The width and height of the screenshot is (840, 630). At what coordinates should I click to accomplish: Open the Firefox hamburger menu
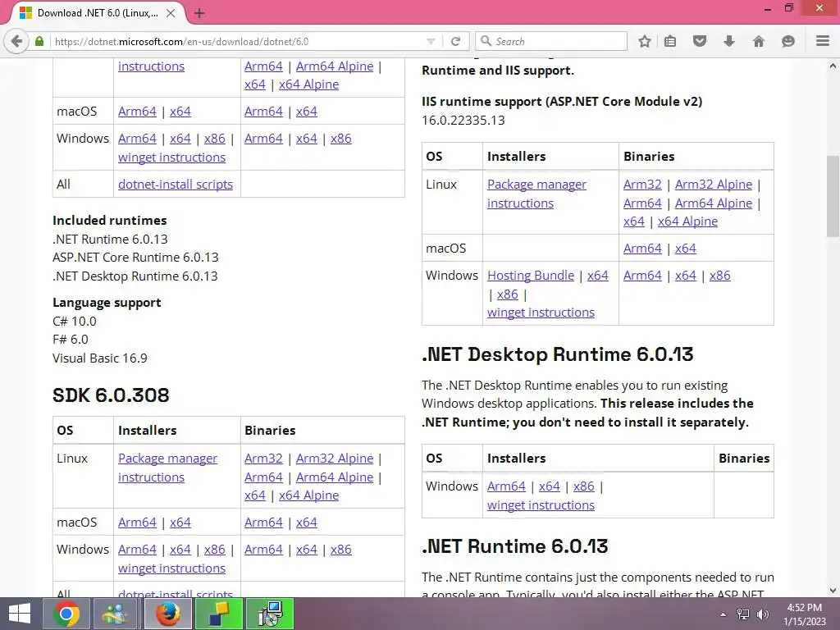click(823, 41)
